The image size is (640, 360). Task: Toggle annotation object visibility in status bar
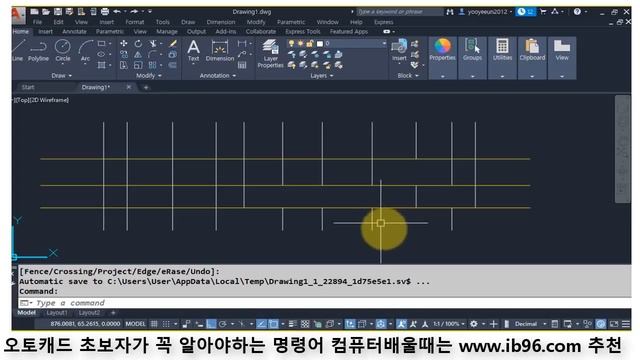tap(401, 324)
